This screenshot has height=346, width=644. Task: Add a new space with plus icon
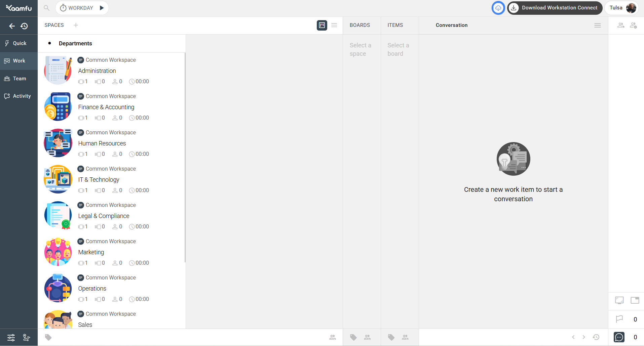(x=76, y=25)
